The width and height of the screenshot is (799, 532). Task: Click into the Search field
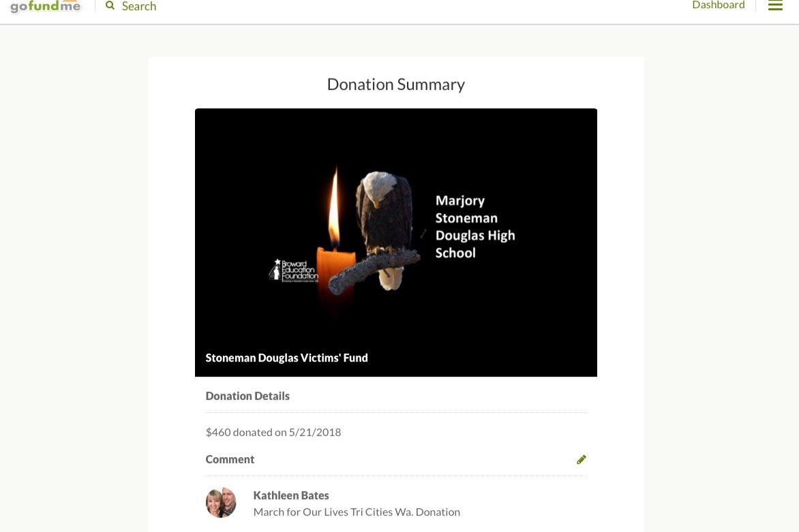coord(138,6)
